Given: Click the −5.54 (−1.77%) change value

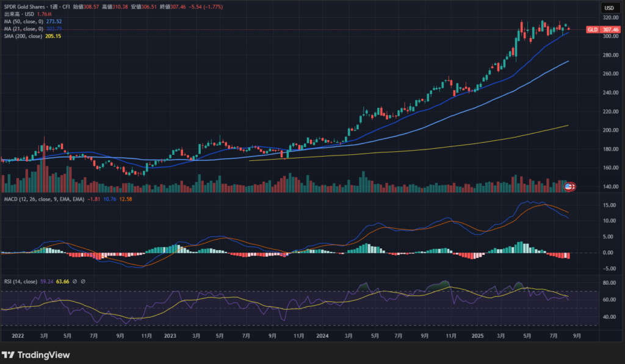Looking at the screenshot, I should [x=206, y=7].
